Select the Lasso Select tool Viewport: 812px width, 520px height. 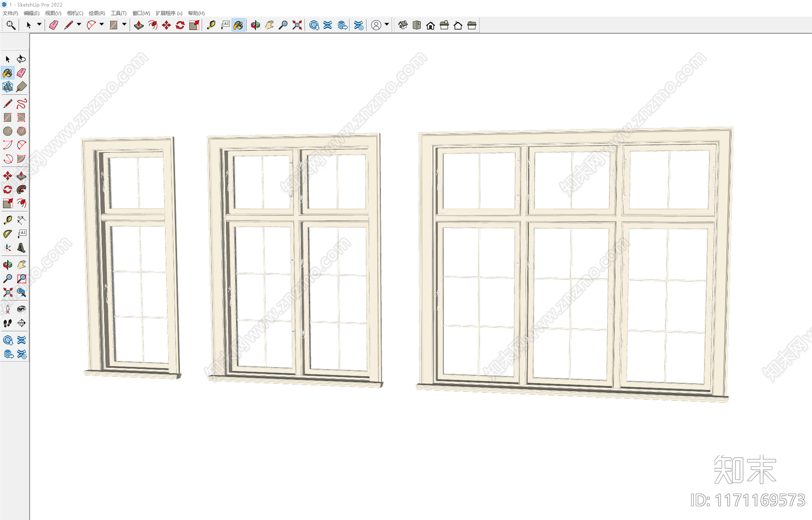(21, 59)
